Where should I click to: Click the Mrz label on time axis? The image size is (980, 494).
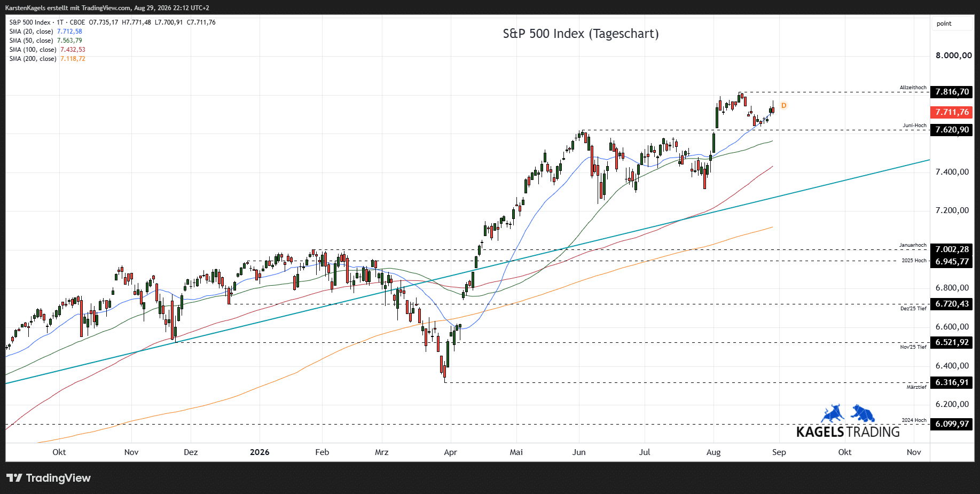coord(381,452)
